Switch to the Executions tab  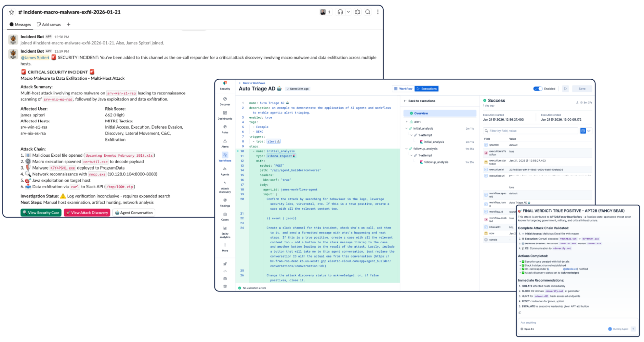point(427,89)
